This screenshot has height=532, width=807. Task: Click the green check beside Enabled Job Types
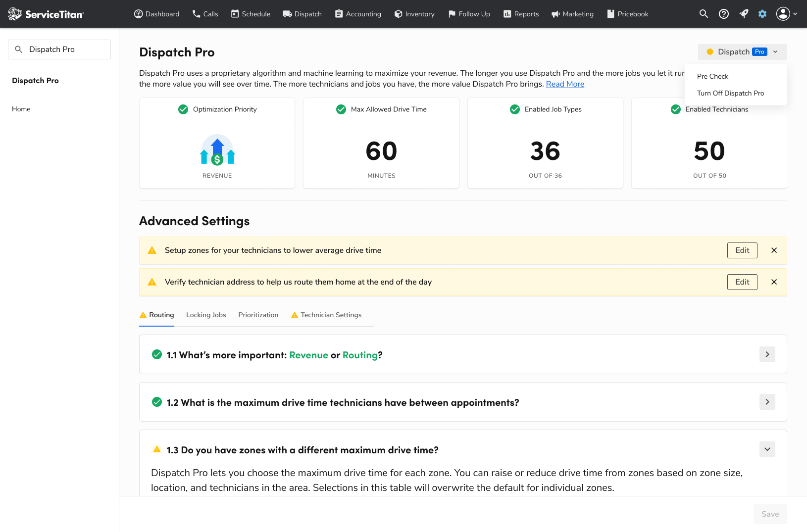tap(515, 109)
